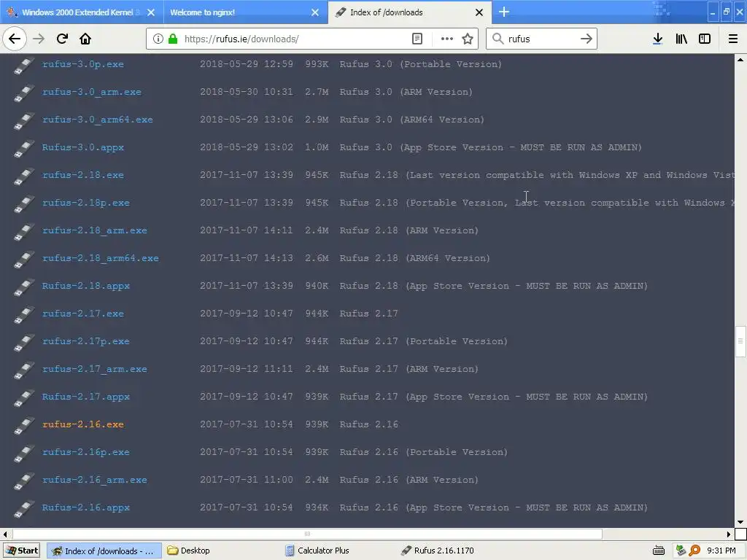Open the rufus-2.16_arm.exe link
The image size is (747, 560).
94,480
